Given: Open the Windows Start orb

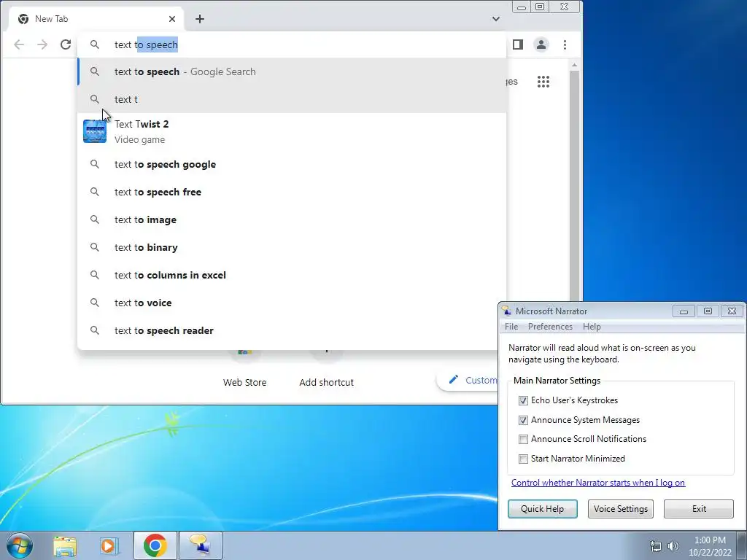Looking at the screenshot, I should (20, 545).
